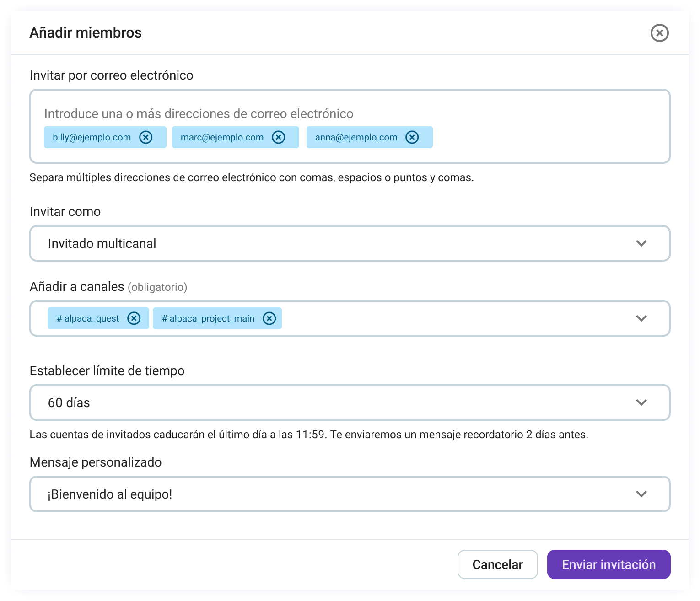Remove the # alpaca_quest channel via X icon
This screenshot has height=601, width=700.
(x=134, y=318)
